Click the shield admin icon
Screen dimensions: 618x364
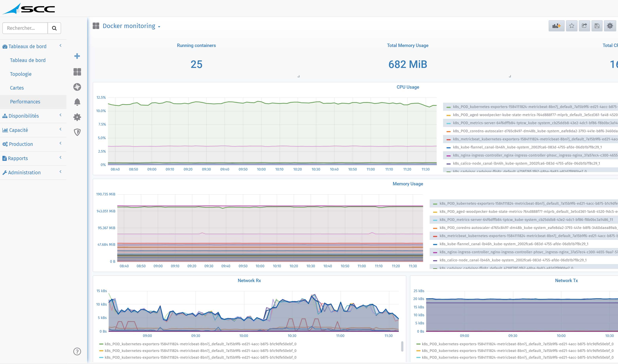77,132
